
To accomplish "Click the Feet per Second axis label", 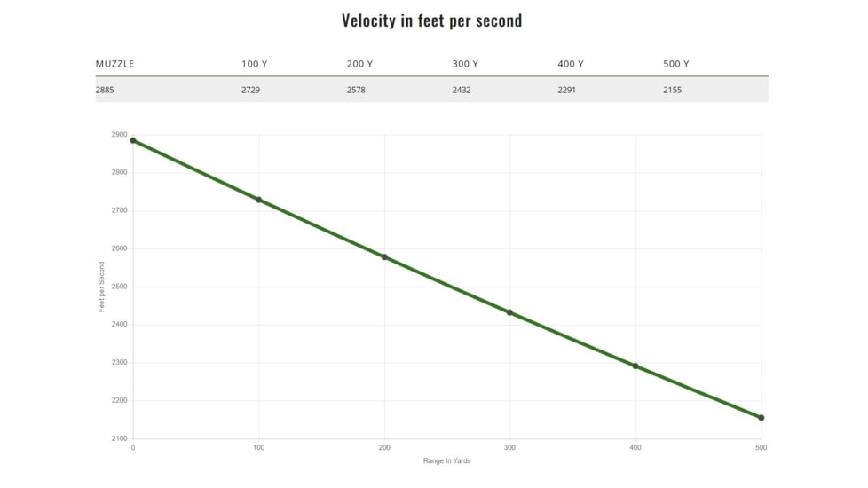I will 102,287.
